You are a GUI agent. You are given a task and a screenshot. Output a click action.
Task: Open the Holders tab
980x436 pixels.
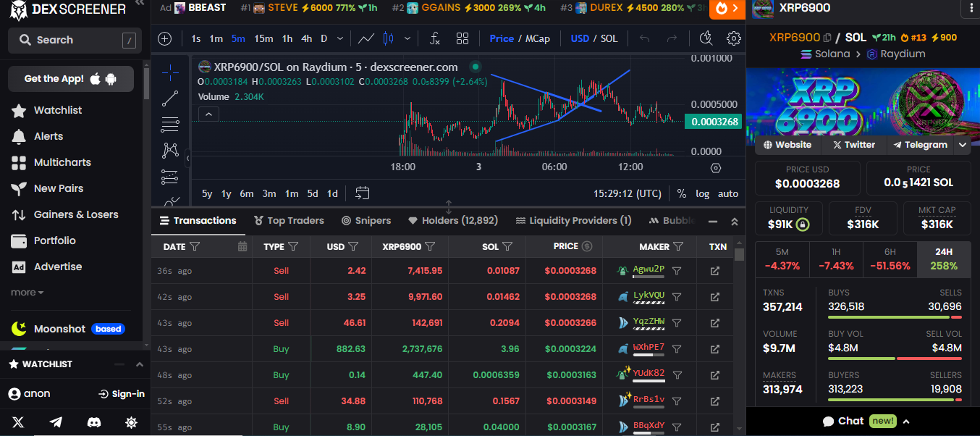click(453, 220)
